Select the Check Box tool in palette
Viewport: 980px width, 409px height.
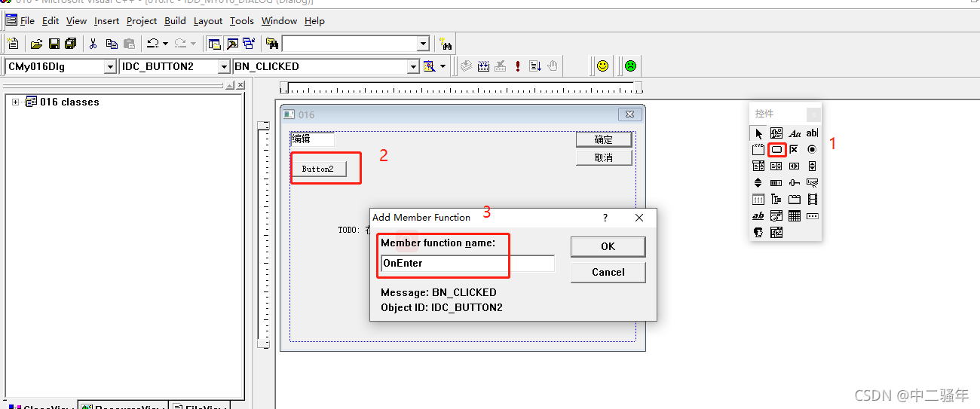pos(795,150)
